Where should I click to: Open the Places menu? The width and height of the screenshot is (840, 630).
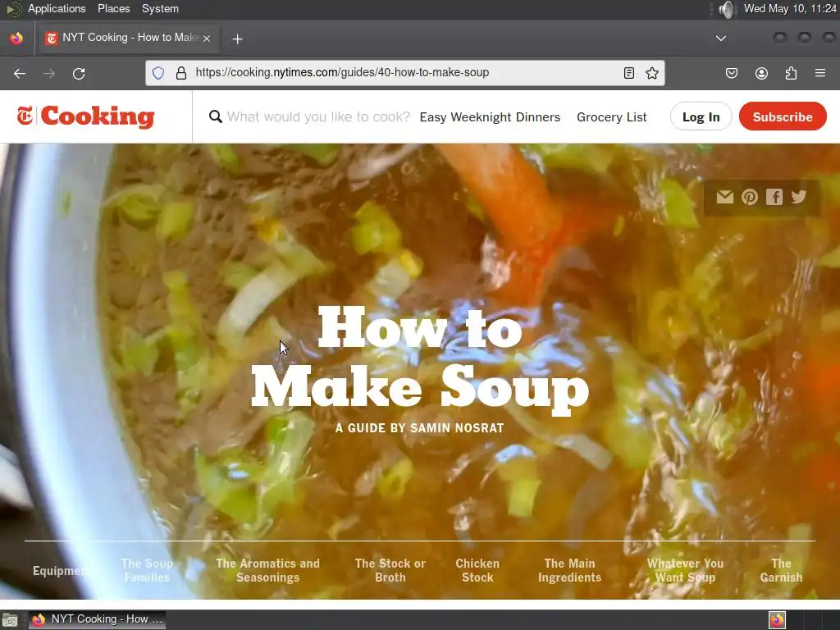click(113, 8)
